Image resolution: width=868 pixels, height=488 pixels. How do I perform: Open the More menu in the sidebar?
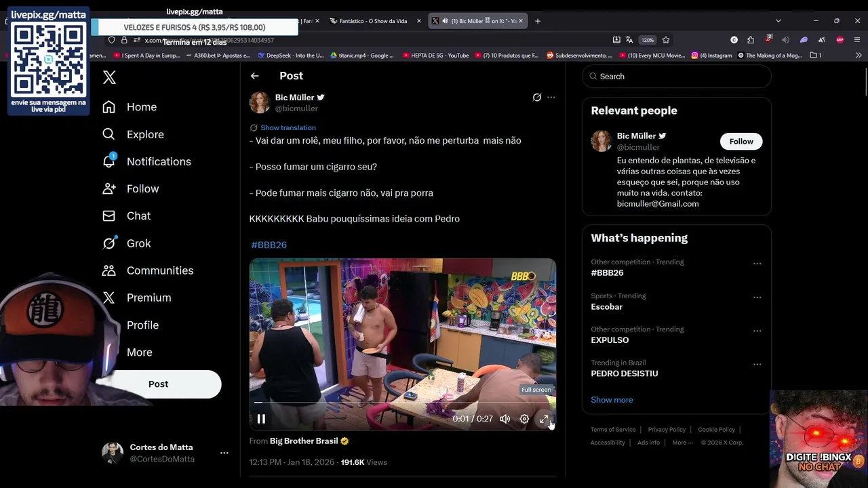(139, 352)
